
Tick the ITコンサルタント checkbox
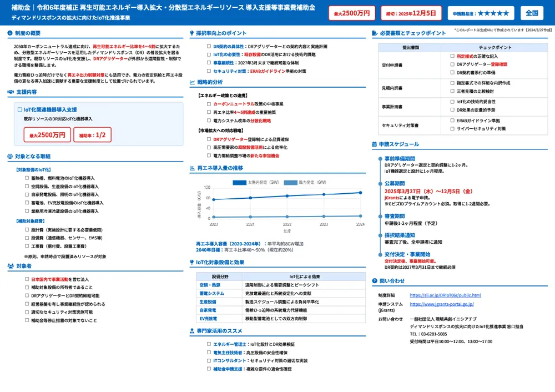coord(209,360)
